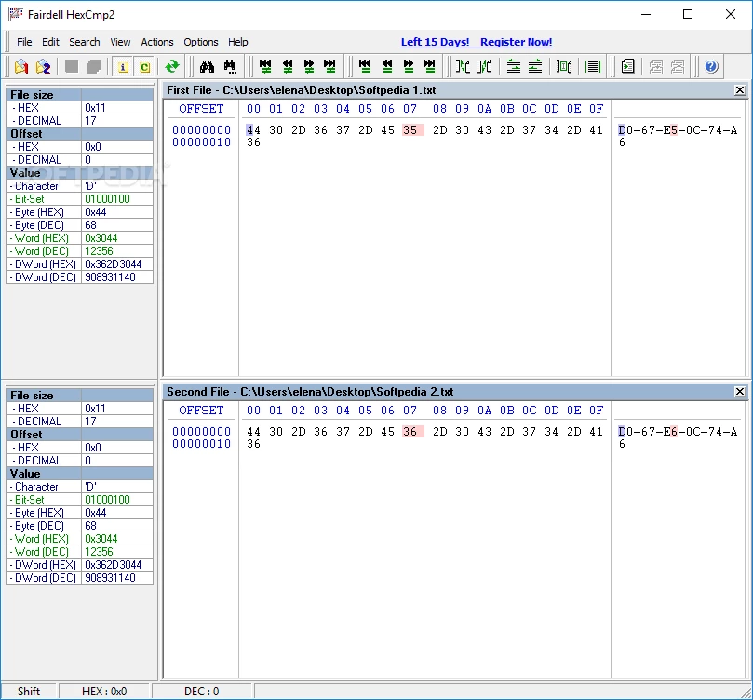The width and height of the screenshot is (753, 700).
Task: Click the binoculars find icon
Action: [208, 66]
